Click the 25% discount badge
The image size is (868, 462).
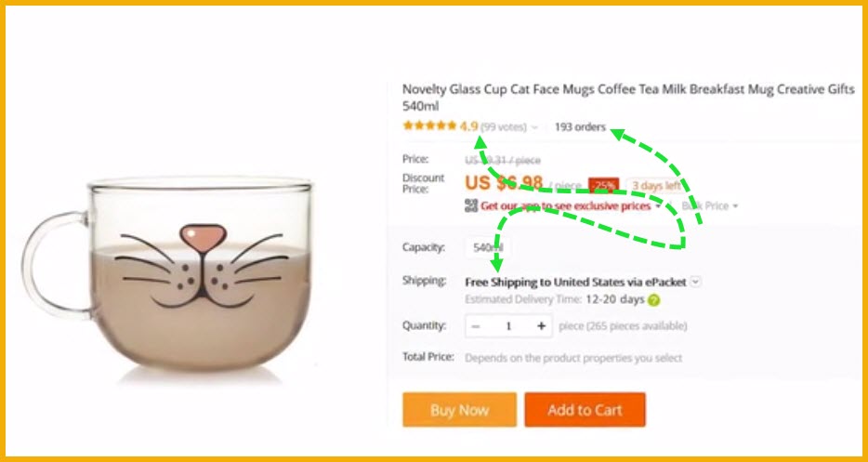coord(603,186)
